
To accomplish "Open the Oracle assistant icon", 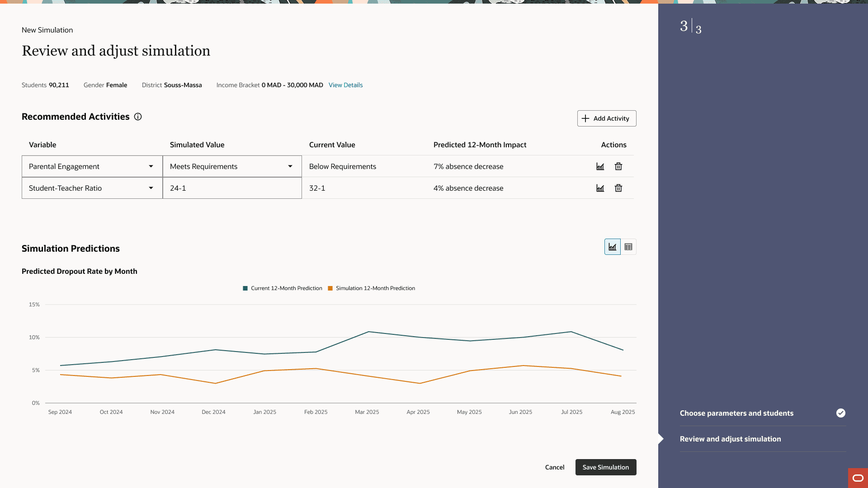I will [858, 478].
